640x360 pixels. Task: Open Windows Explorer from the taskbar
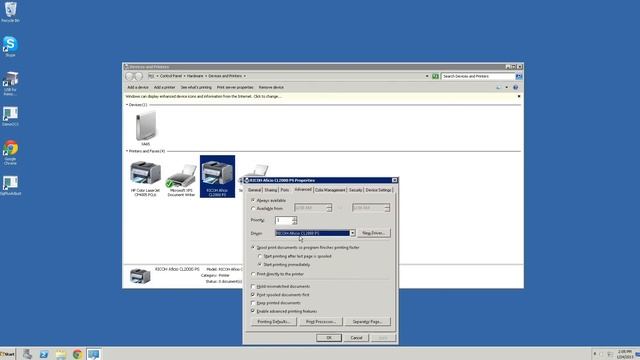(61, 354)
